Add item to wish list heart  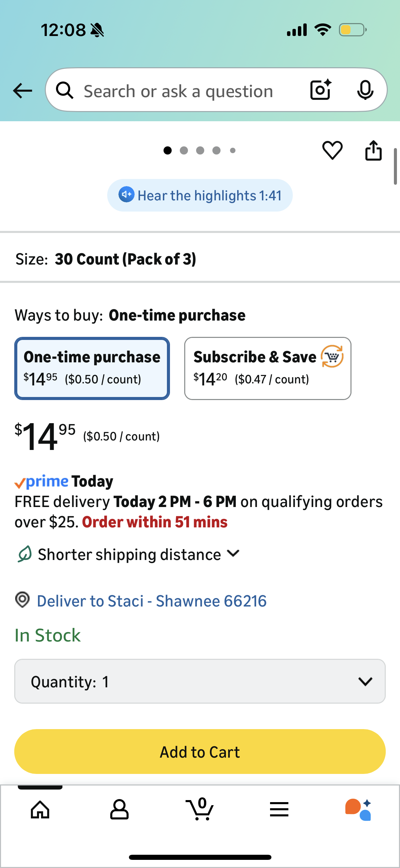(x=332, y=150)
